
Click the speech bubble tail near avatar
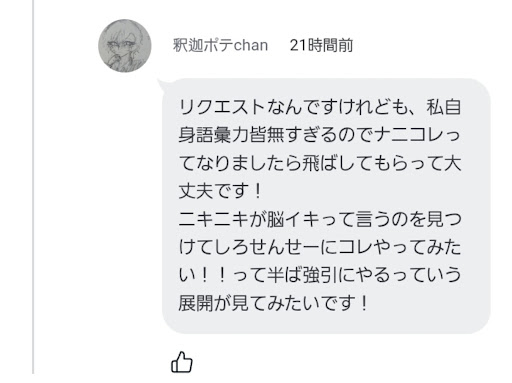162,85
